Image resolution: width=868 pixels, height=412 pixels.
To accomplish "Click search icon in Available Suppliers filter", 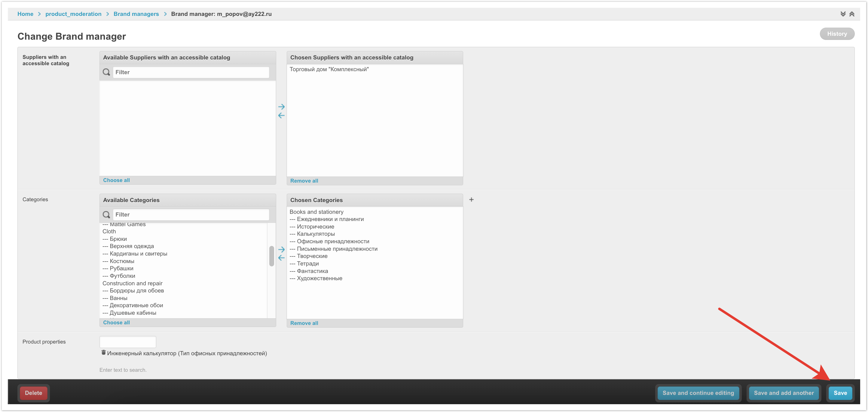I will [x=106, y=72].
